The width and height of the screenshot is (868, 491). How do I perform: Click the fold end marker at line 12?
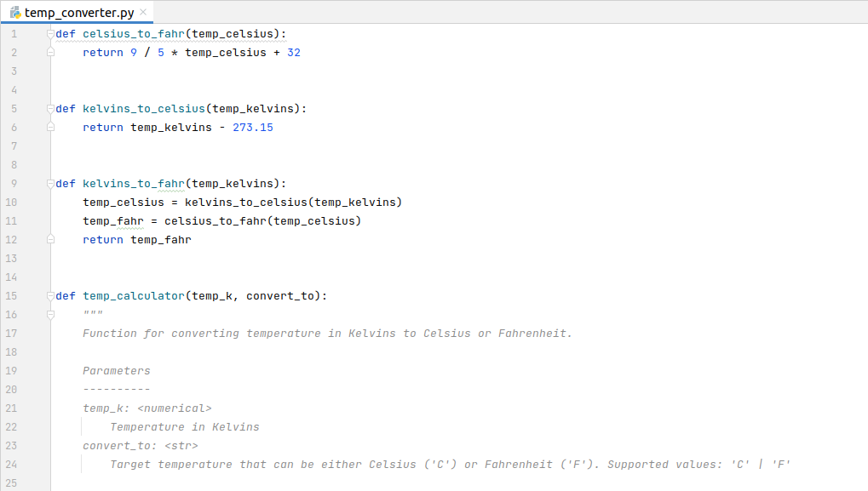click(50, 239)
